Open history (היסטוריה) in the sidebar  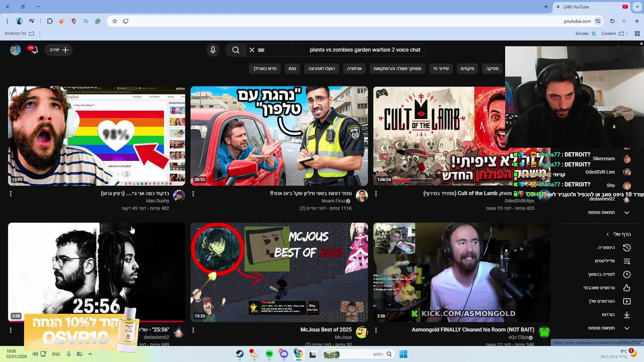point(613,248)
